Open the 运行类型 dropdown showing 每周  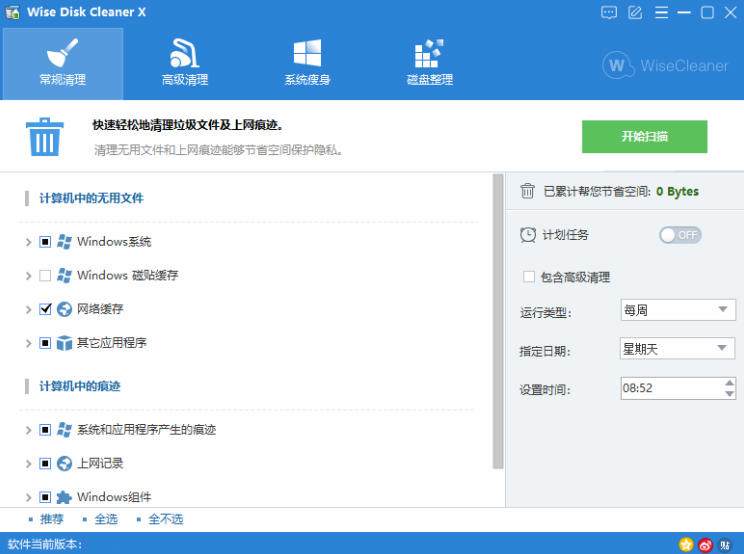click(677, 311)
